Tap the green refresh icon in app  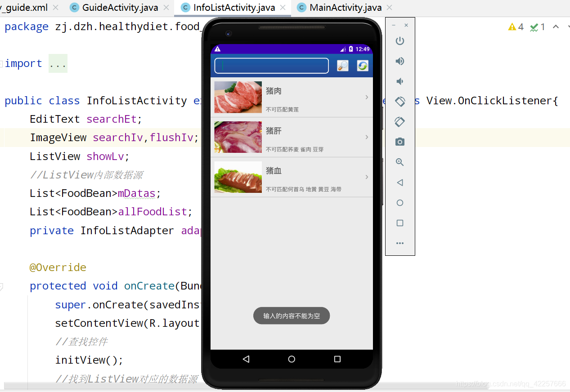[363, 66]
